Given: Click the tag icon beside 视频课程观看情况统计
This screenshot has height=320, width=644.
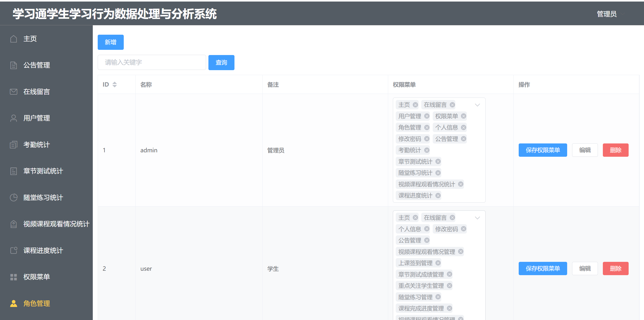Looking at the screenshot, I should tap(14, 224).
